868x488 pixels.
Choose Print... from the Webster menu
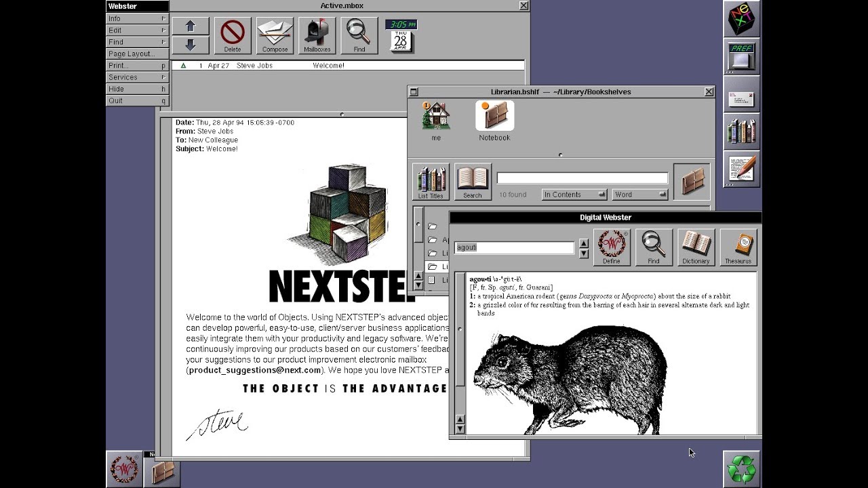(137, 66)
